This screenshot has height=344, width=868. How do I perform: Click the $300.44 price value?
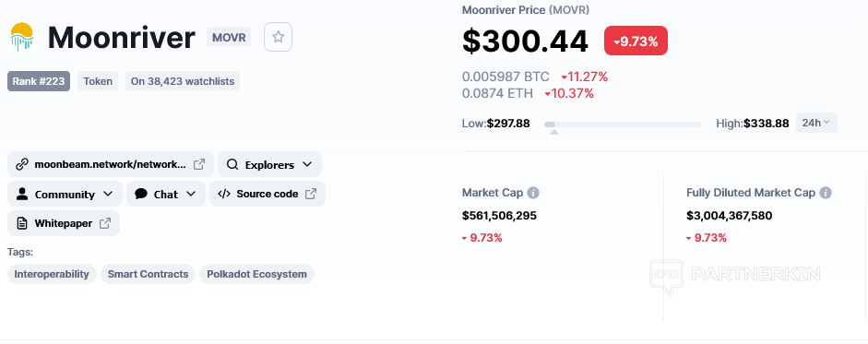pos(526,41)
